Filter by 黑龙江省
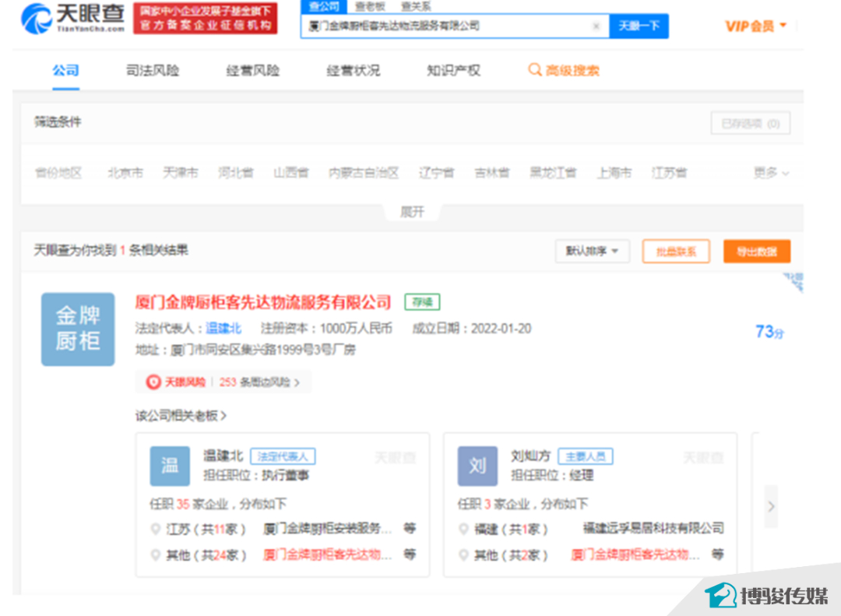 553,173
